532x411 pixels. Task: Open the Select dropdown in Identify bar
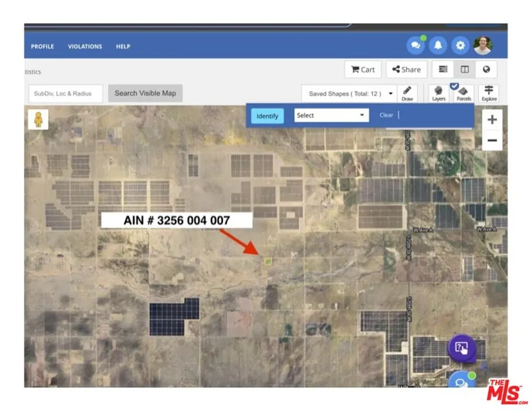click(331, 115)
